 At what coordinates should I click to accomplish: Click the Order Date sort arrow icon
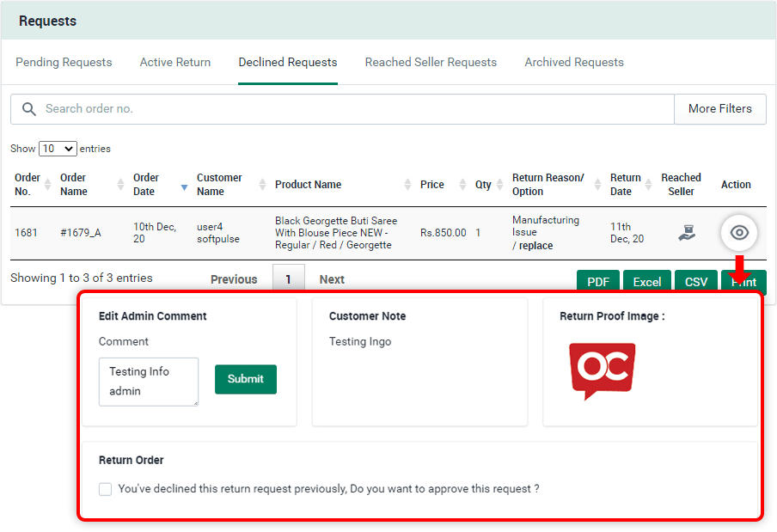[184, 186]
